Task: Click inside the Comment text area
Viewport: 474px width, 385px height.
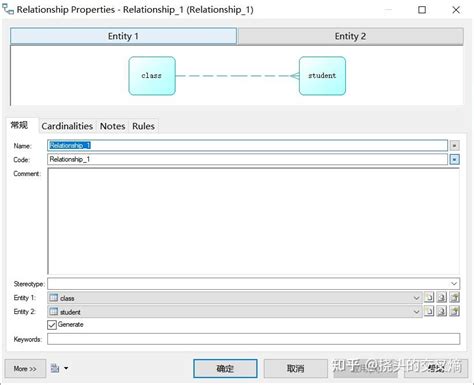Action: tap(254, 221)
